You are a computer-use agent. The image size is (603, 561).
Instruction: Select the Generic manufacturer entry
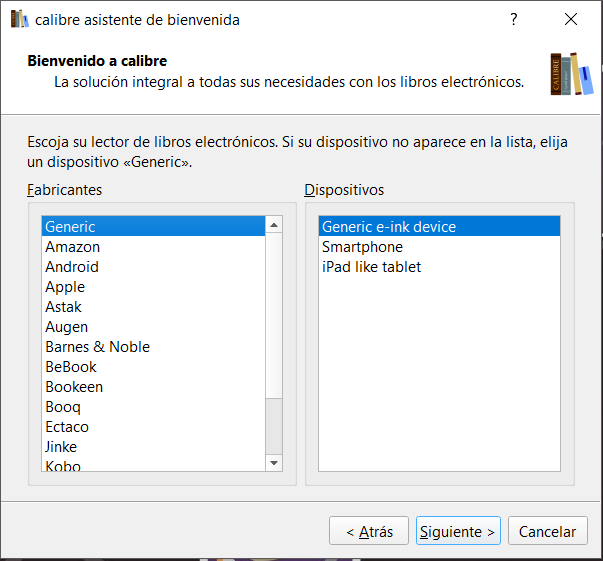pyautogui.click(x=70, y=227)
